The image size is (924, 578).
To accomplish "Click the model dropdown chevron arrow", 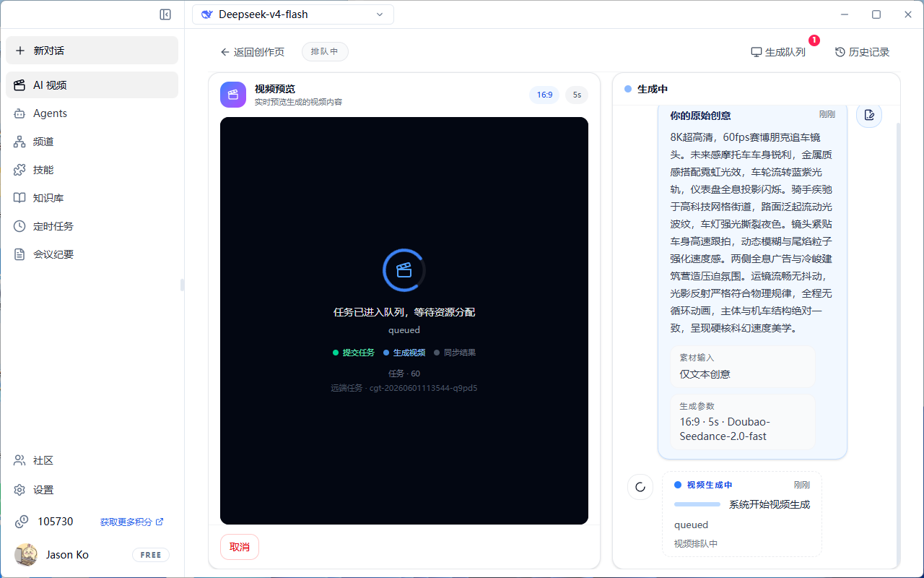I will tap(380, 14).
